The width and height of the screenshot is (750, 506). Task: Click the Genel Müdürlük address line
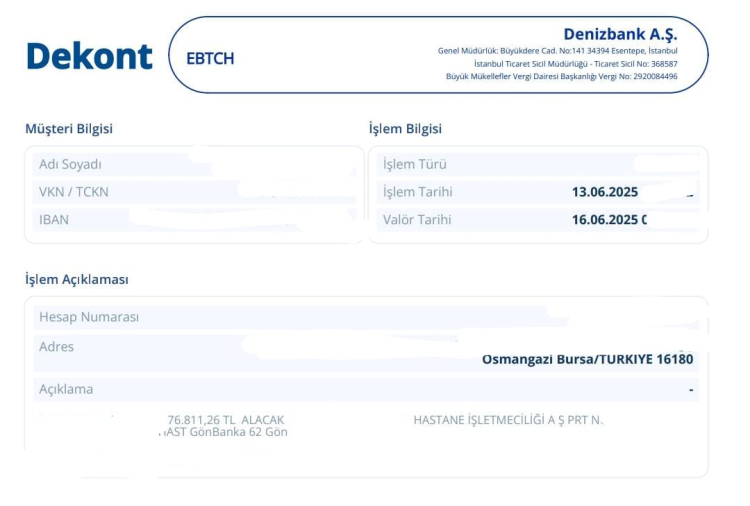coord(557,51)
